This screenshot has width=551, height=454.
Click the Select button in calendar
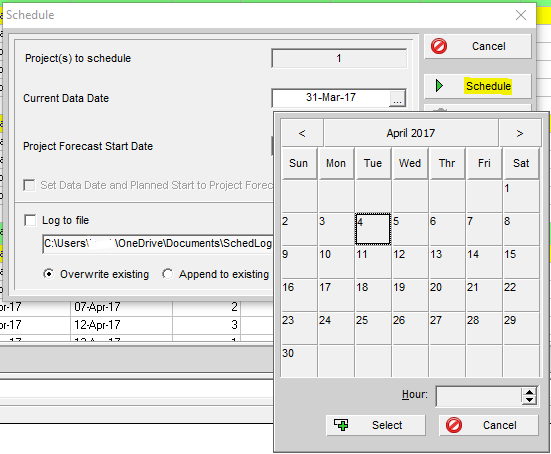click(x=376, y=425)
